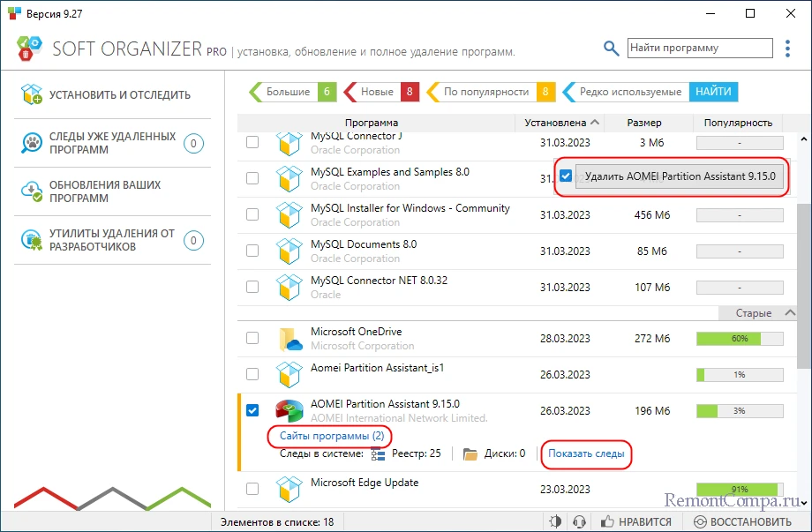Click the cloud updates icon

tap(32, 191)
